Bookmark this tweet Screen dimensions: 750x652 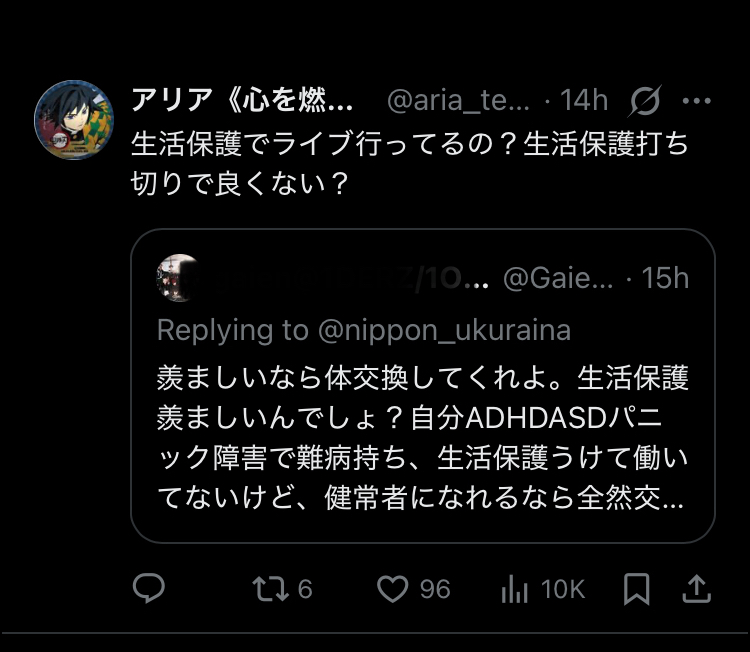637,589
